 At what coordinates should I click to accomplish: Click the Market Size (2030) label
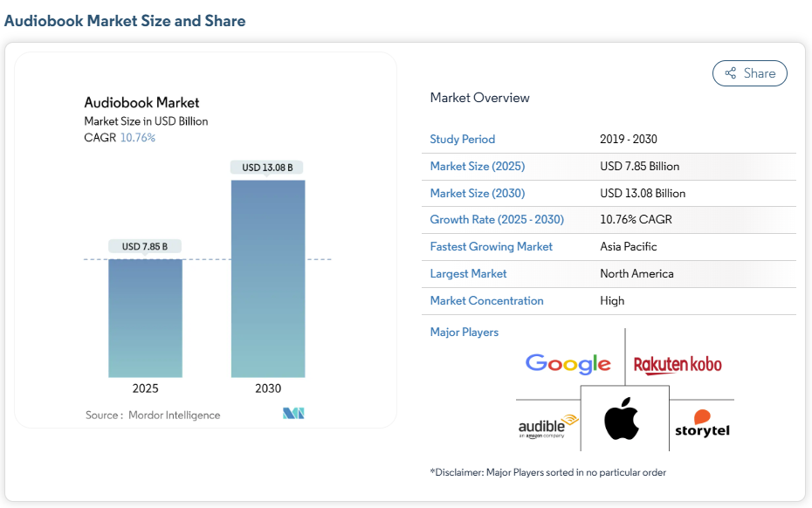click(x=477, y=193)
